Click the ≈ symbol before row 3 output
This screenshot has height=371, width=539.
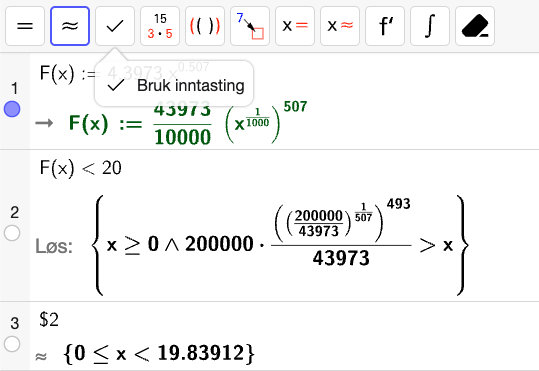(41, 357)
